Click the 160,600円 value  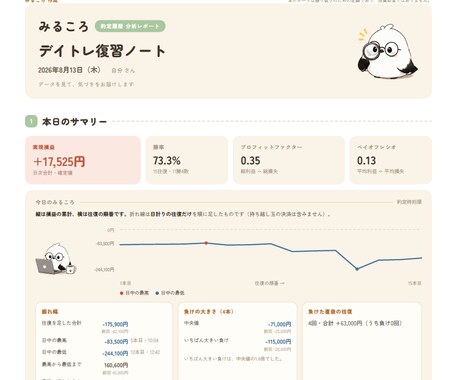point(116,365)
